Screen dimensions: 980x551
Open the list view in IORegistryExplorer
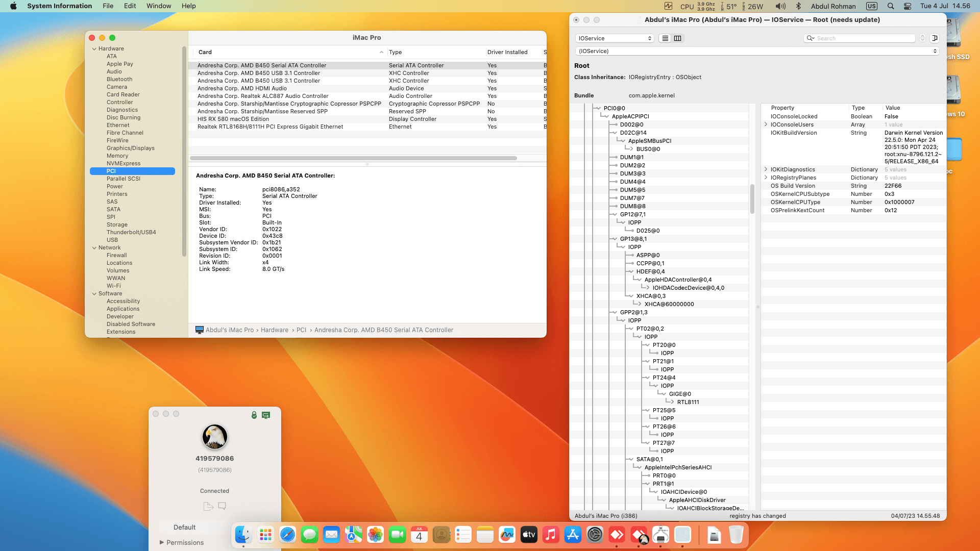coord(665,38)
